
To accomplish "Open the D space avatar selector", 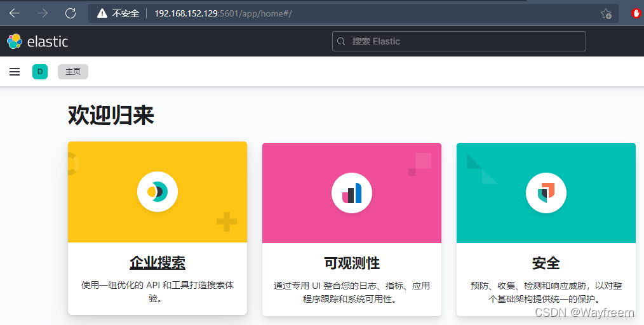I will pos(40,72).
